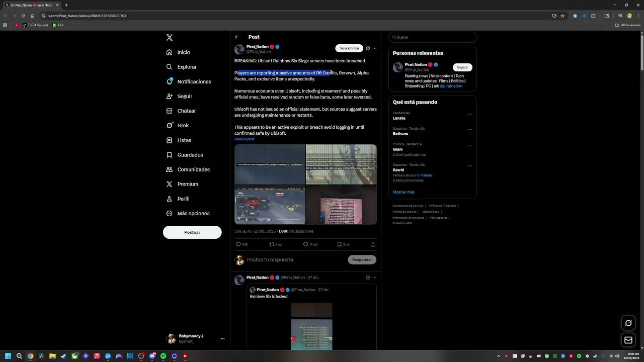Screen dimensions: 644x362
Task: Click Mostrar más under trends
Action: (404, 192)
